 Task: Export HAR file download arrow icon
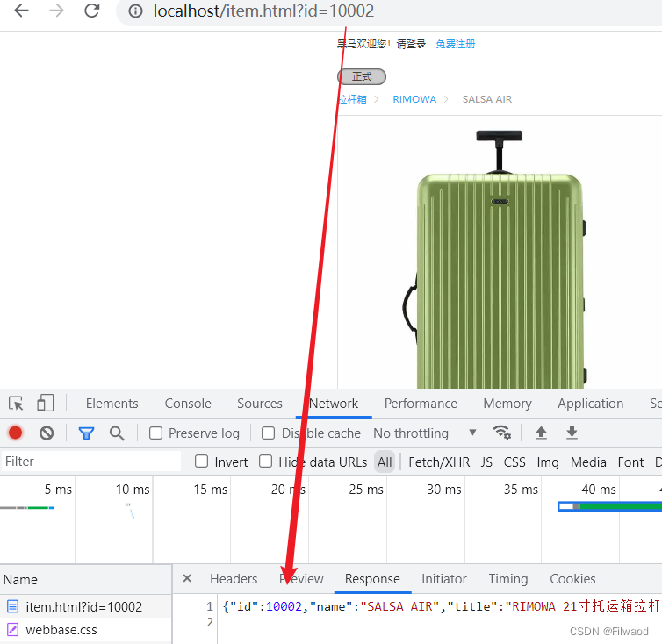tap(572, 433)
